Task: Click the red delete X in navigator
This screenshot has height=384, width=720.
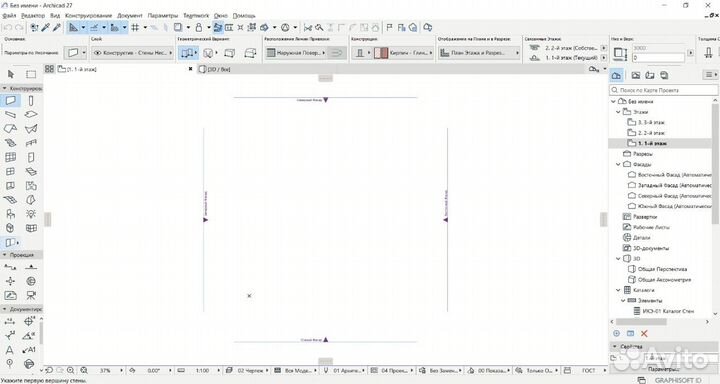Action: click(644, 333)
